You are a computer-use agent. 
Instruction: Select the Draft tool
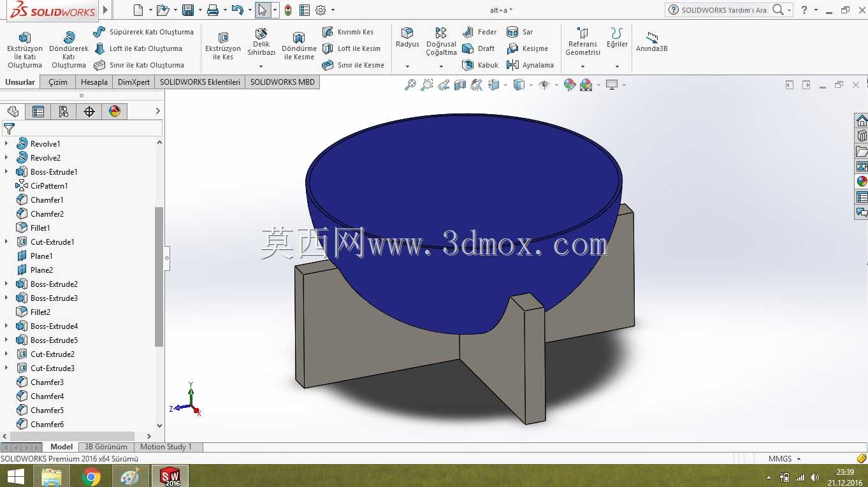tap(479, 48)
